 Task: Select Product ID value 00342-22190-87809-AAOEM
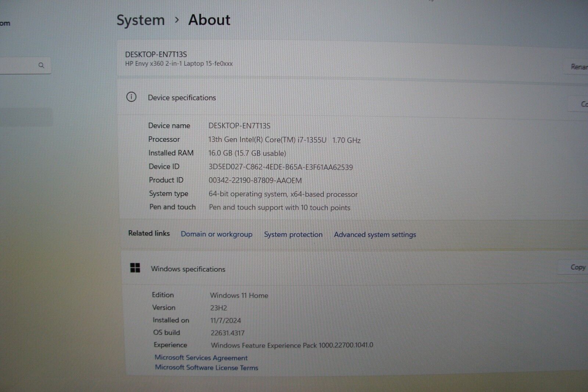255,181
